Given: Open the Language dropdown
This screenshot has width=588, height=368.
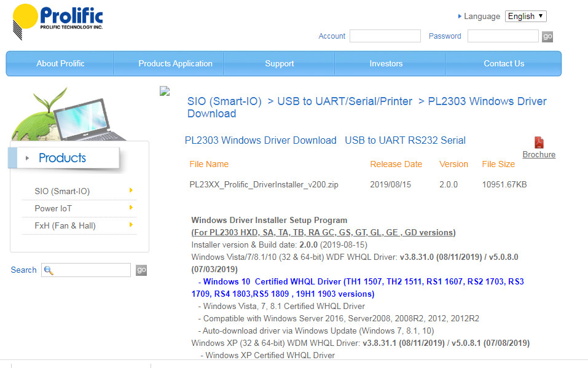Looking at the screenshot, I should tap(525, 16).
